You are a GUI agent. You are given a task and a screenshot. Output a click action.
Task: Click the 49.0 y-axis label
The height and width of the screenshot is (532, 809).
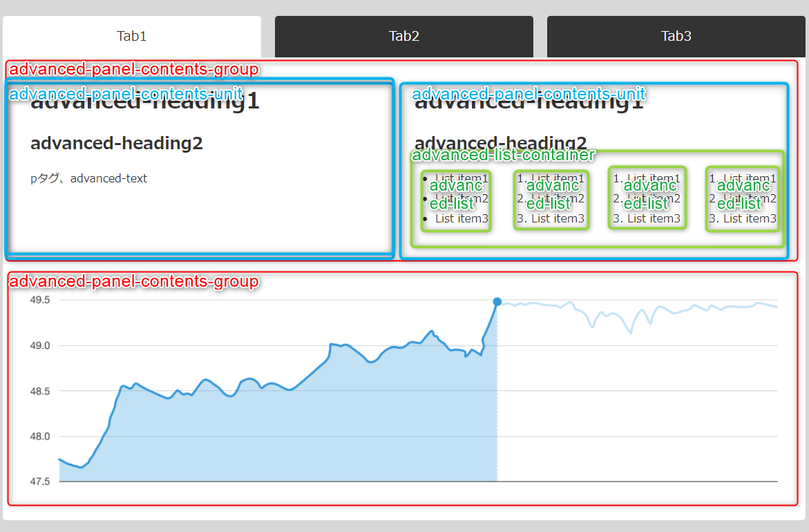click(x=40, y=345)
